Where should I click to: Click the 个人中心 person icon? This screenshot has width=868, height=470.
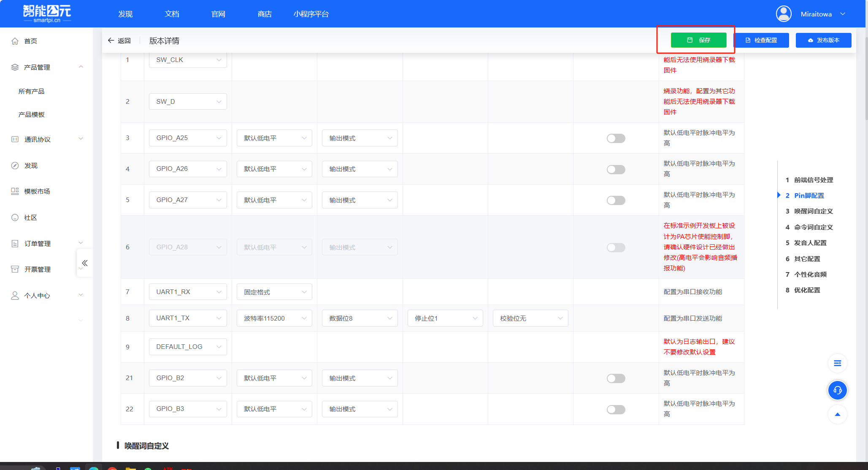click(15, 295)
